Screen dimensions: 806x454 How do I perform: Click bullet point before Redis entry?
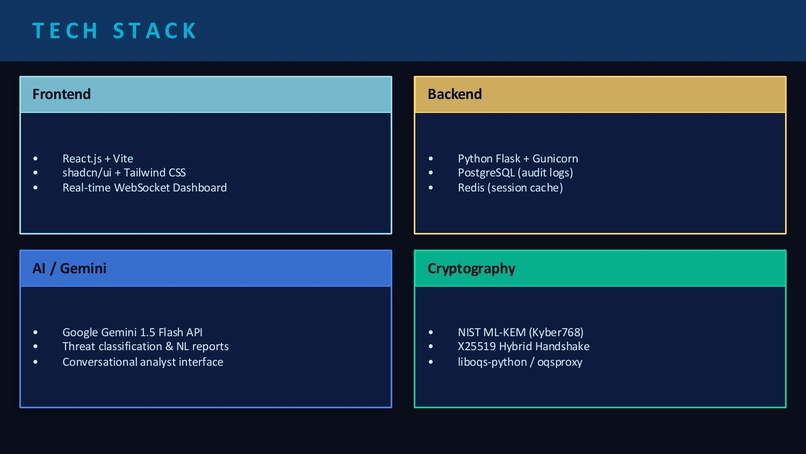click(x=431, y=188)
